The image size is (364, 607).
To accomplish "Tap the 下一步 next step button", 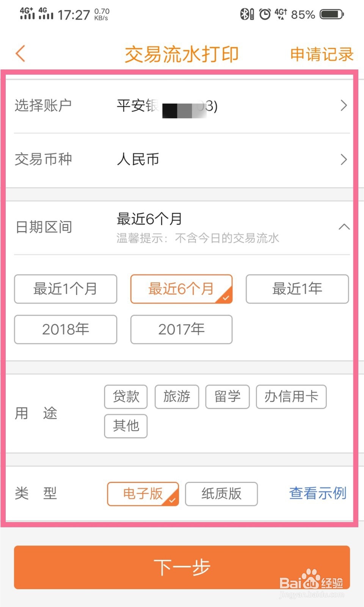I will click(182, 568).
